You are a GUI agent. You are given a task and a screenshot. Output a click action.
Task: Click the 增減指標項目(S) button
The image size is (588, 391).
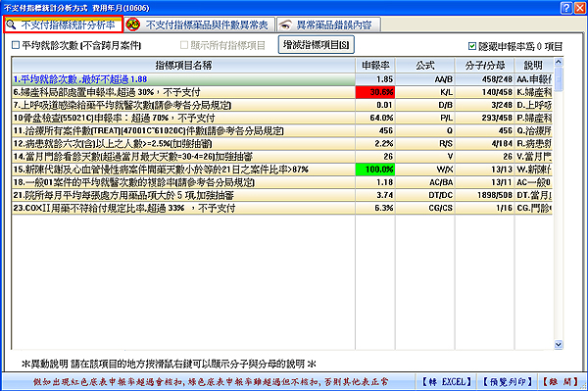(x=317, y=45)
